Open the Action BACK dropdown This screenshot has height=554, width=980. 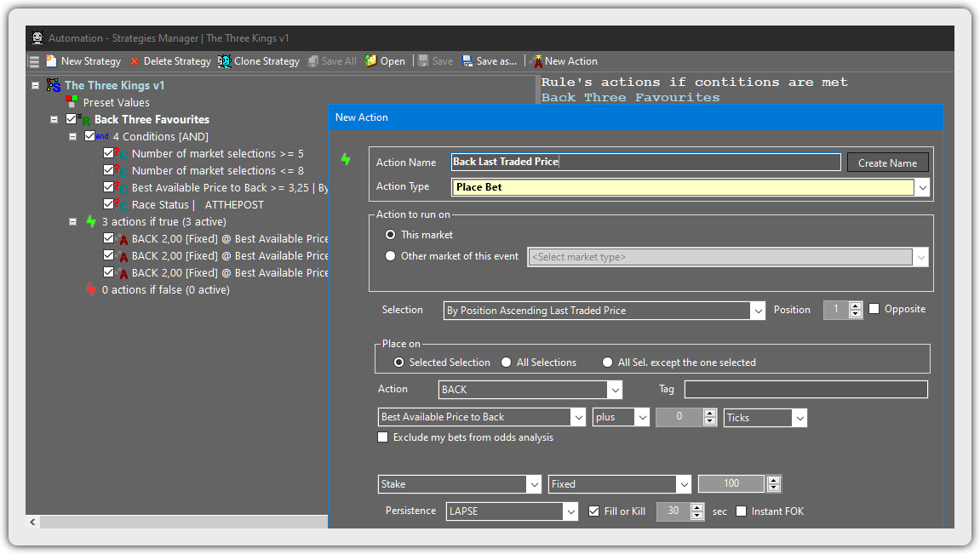[615, 390]
